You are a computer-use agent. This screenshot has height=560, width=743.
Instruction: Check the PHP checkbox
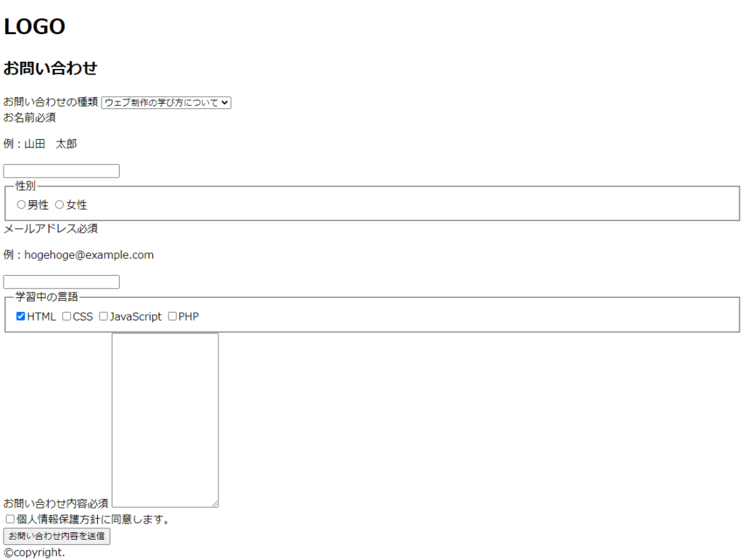coord(173,316)
